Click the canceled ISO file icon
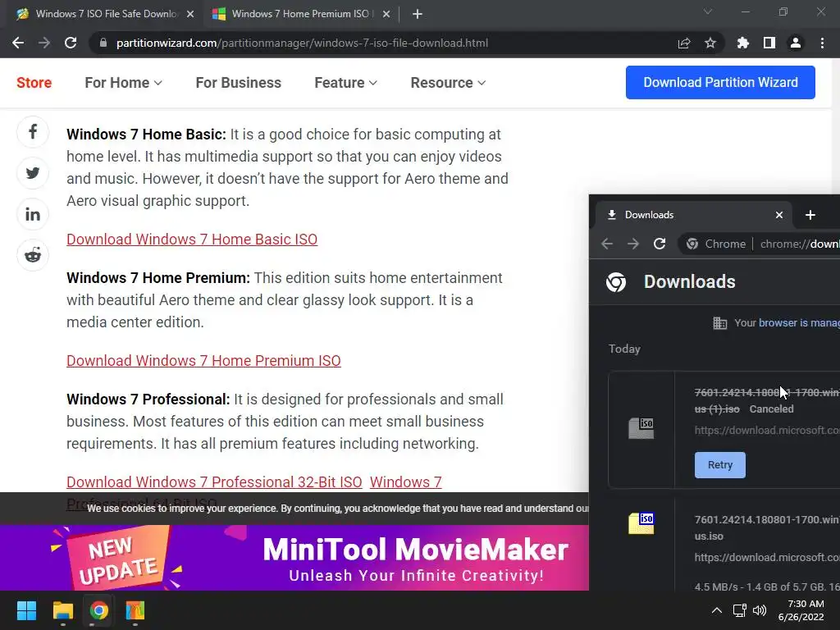Image resolution: width=840 pixels, height=630 pixels. click(641, 428)
